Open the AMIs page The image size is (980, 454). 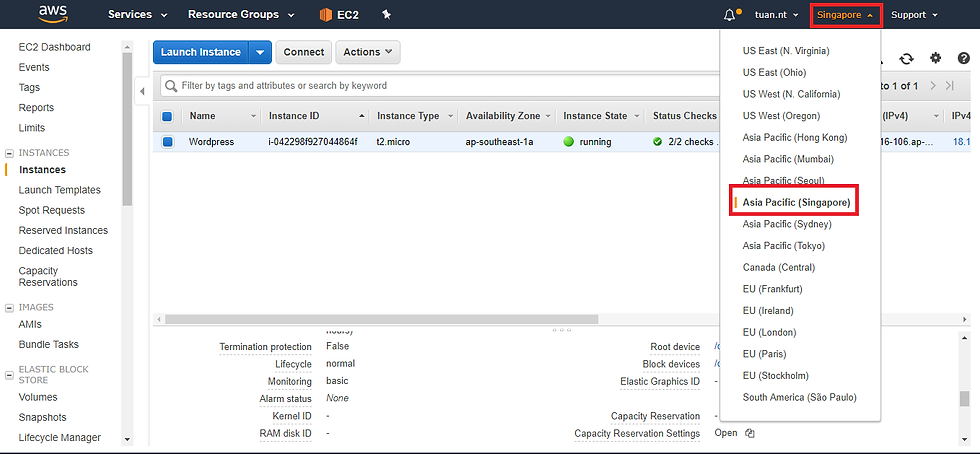tap(30, 325)
